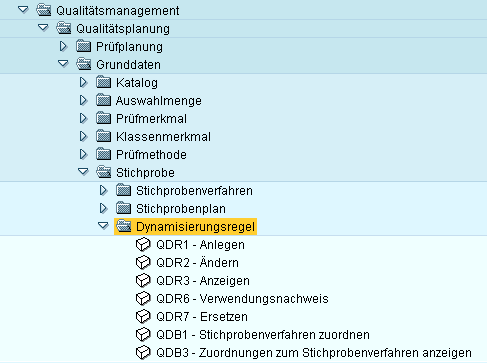Click the QDR2 Ändern transaction cube icon
487x363 pixels.
point(143,262)
